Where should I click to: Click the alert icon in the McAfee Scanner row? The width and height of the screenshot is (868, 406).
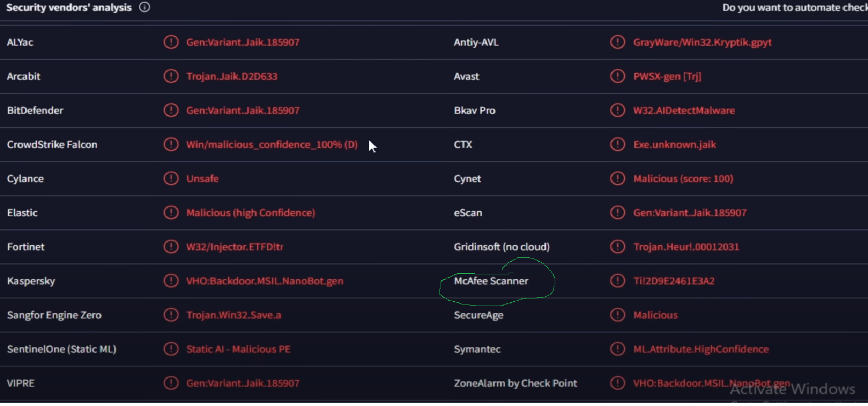tap(618, 280)
